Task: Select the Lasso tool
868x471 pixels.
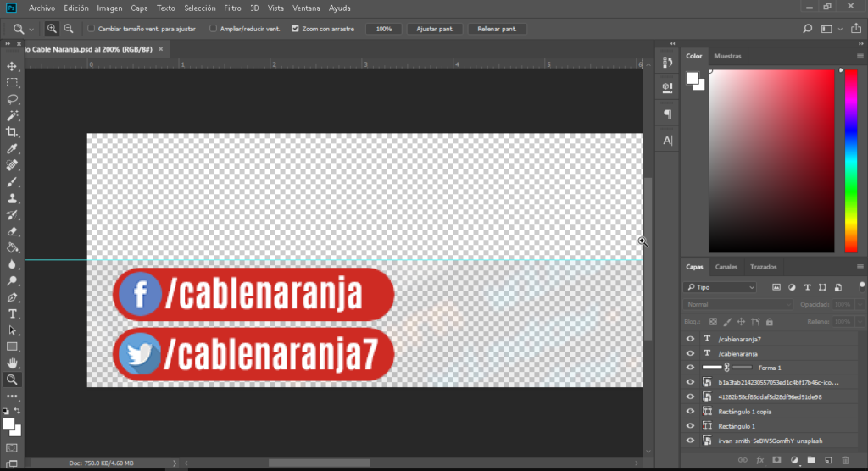Action: click(12, 99)
